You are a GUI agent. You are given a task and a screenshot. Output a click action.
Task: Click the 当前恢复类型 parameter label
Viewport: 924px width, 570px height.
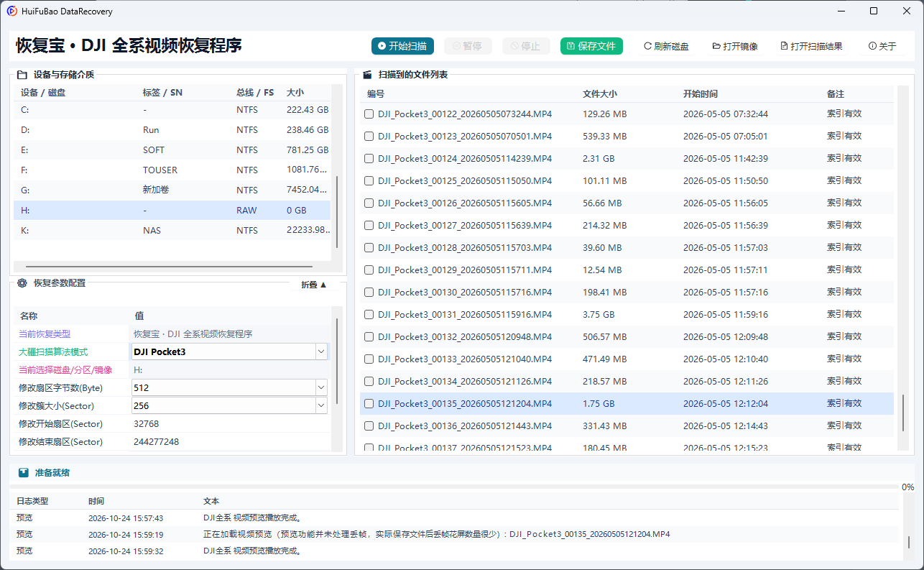point(45,334)
